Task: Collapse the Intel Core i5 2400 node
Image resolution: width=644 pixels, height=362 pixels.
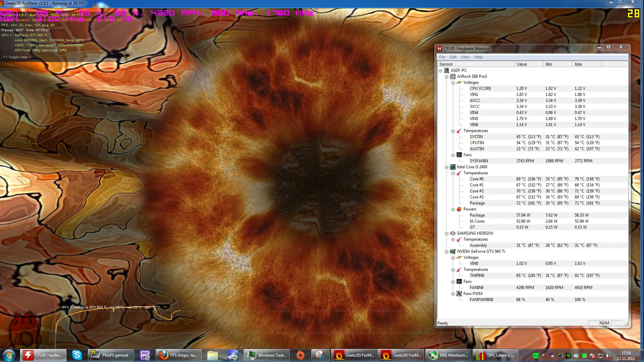Action: point(447,167)
